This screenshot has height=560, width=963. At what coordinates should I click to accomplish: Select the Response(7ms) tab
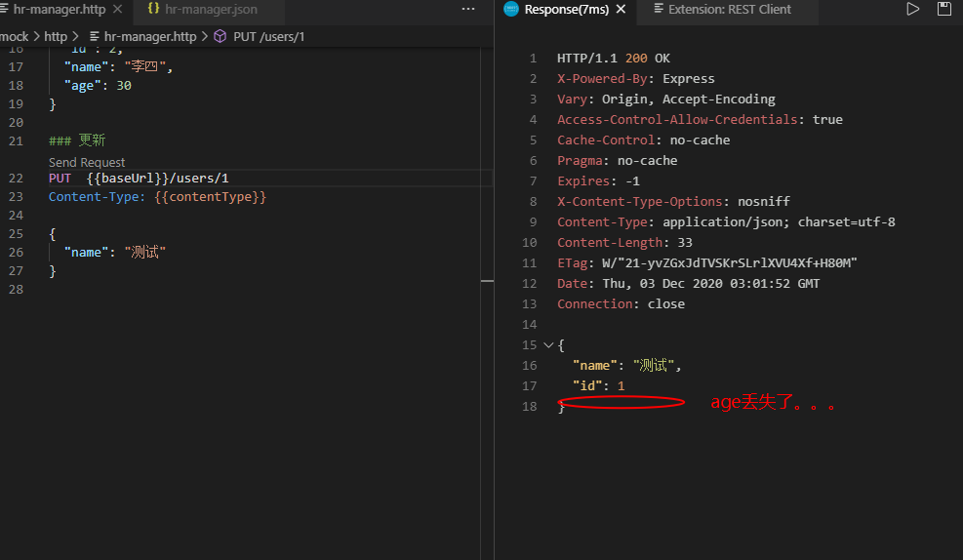click(x=565, y=9)
